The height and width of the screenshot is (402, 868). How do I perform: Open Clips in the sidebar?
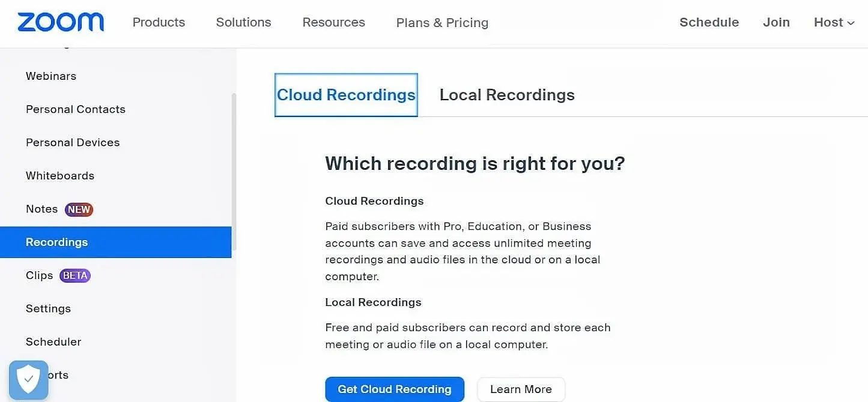(39, 275)
